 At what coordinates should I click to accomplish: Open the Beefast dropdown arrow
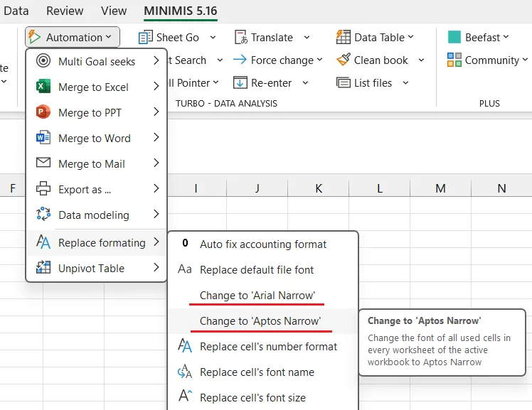(x=506, y=37)
